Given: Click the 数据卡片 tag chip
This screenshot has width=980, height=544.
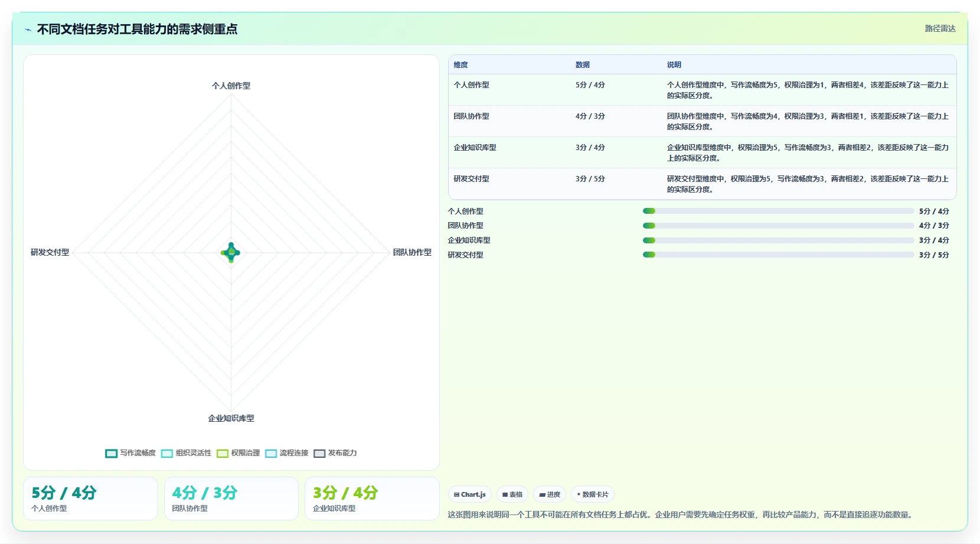Looking at the screenshot, I should coord(593,494).
